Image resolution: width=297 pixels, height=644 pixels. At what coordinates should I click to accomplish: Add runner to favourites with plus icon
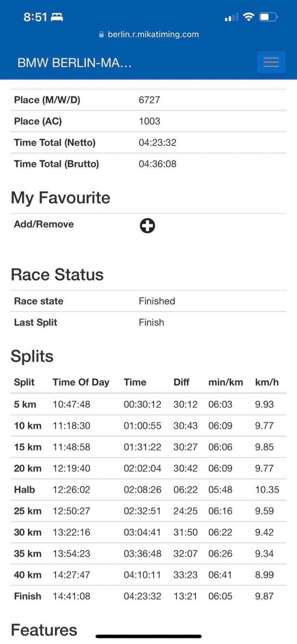(147, 226)
